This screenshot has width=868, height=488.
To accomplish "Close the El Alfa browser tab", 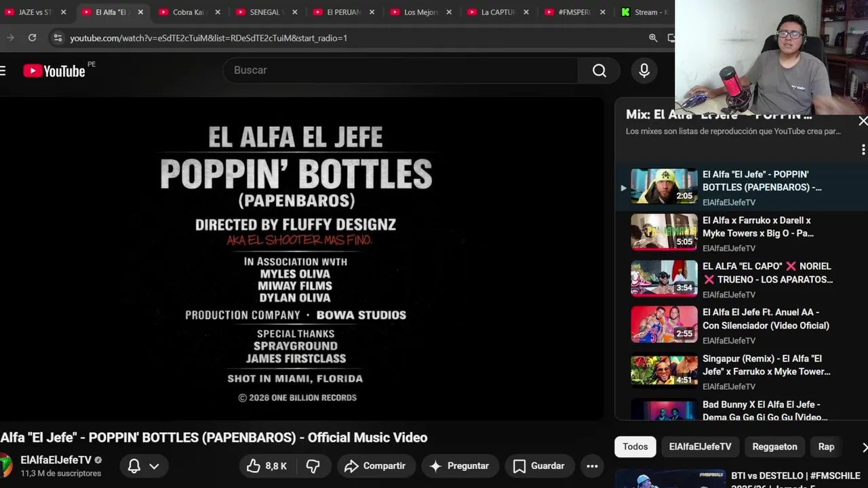I will click(140, 12).
